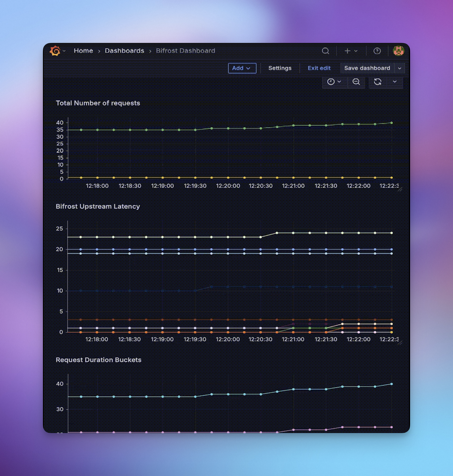
Task: Click the last point of the top latency line
Action: tap(391, 233)
